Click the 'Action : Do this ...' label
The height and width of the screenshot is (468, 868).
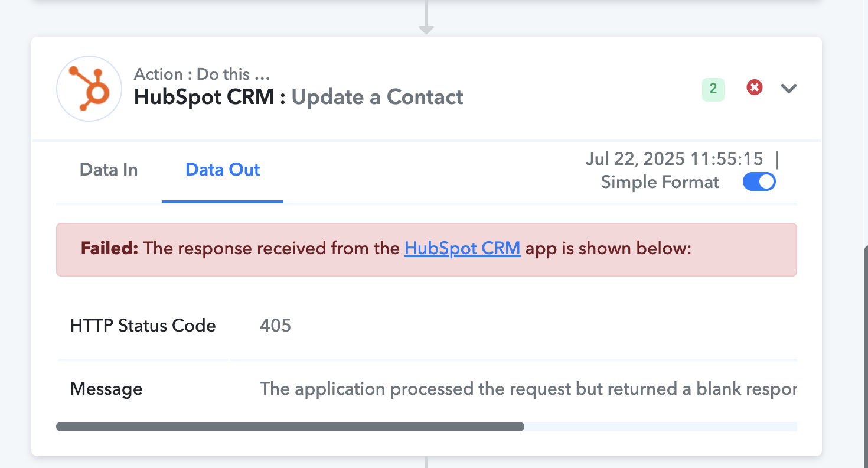click(202, 74)
